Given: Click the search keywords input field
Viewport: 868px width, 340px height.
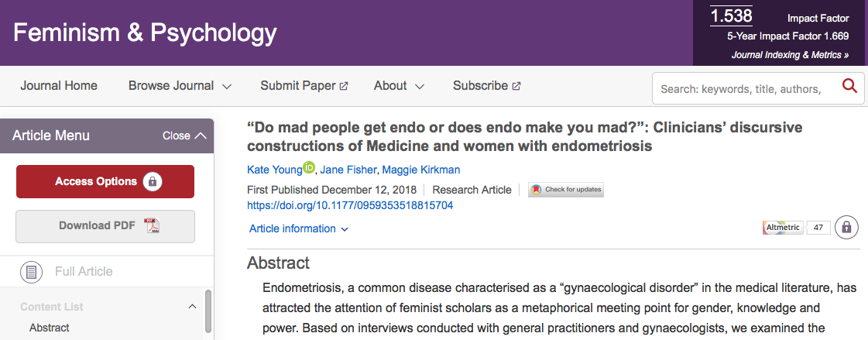Looking at the screenshot, I should pyautogui.click(x=745, y=88).
